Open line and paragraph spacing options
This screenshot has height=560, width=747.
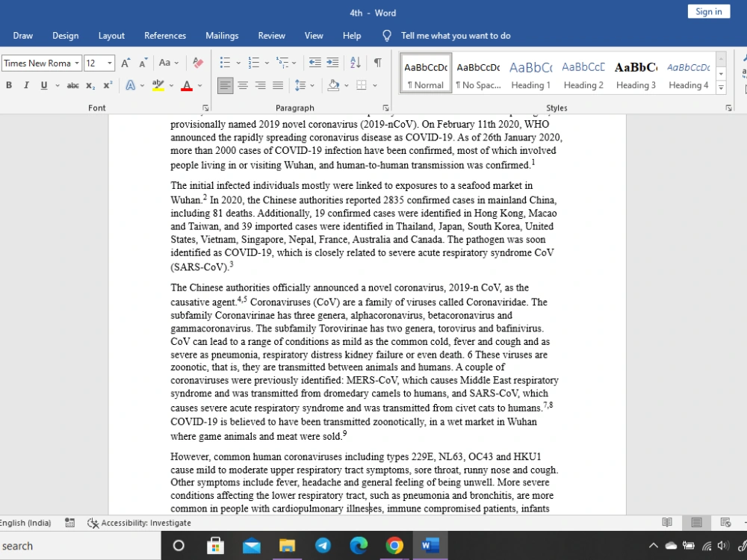300,85
